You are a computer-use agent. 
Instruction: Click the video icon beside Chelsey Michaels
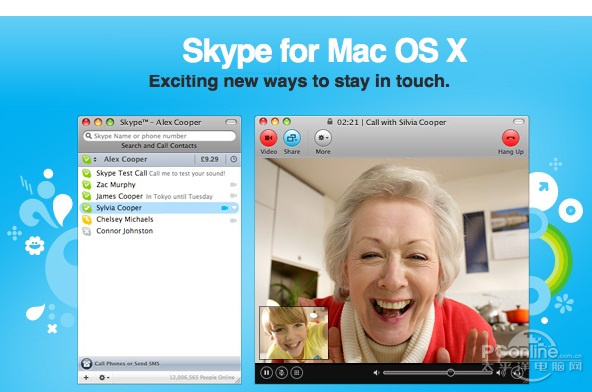click(x=234, y=220)
